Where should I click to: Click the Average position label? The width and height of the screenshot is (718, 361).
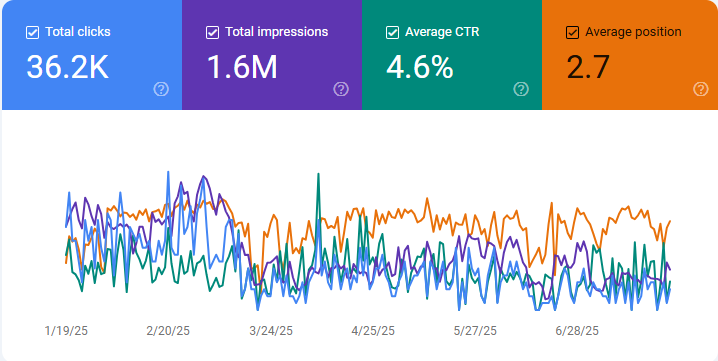tap(633, 32)
